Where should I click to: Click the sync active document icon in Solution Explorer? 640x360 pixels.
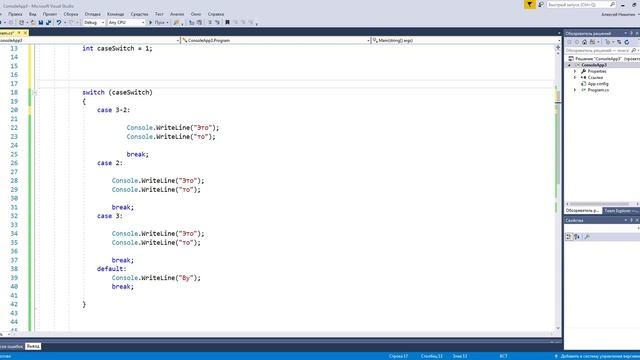(619, 42)
